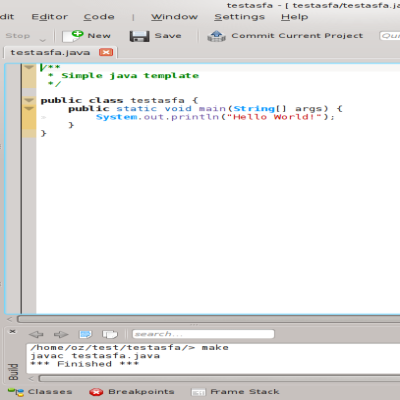Click the 'Simple java template' comment line

click(x=123, y=76)
